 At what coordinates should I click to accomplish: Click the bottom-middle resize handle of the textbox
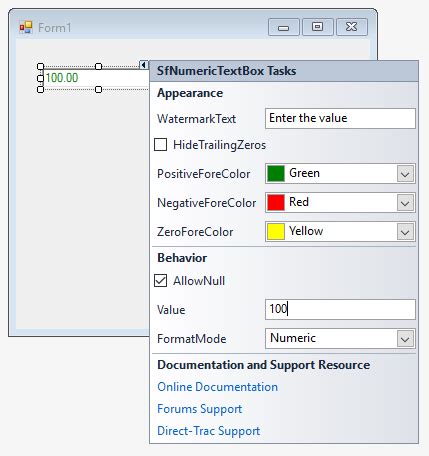point(98,89)
